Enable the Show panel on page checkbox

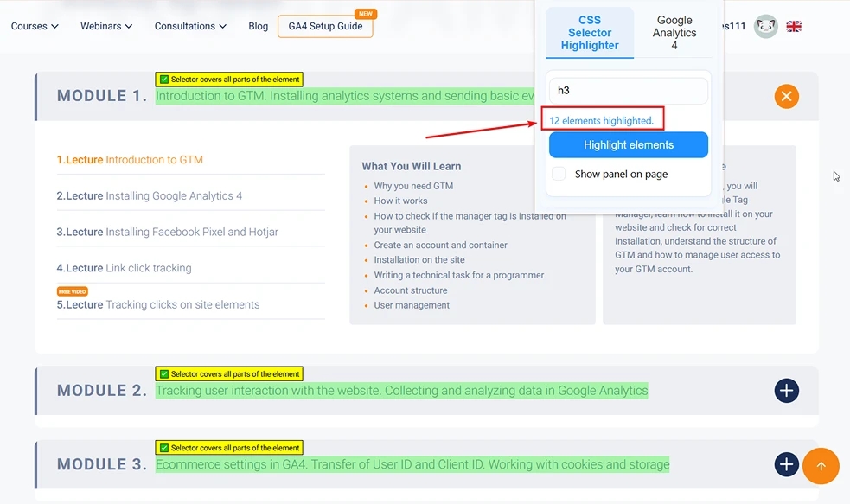coord(559,174)
